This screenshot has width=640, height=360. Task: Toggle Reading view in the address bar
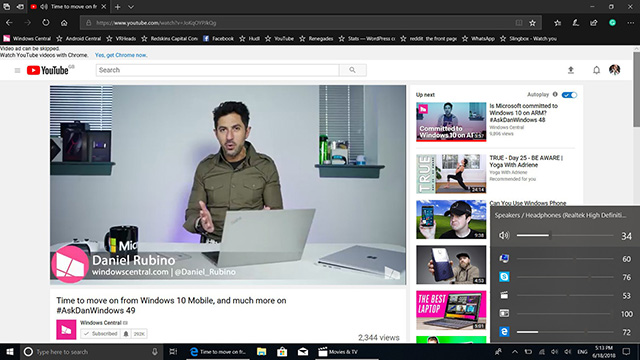(519, 23)
